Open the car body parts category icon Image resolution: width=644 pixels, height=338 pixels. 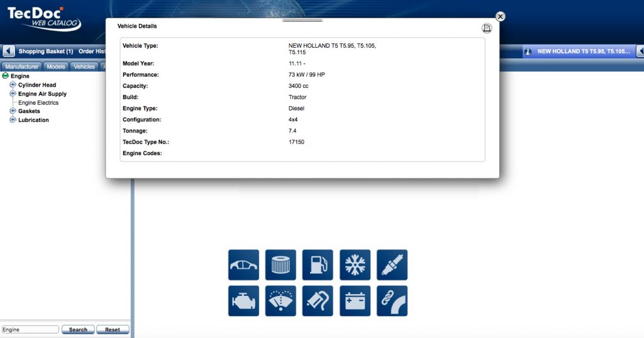coord(243,264)
